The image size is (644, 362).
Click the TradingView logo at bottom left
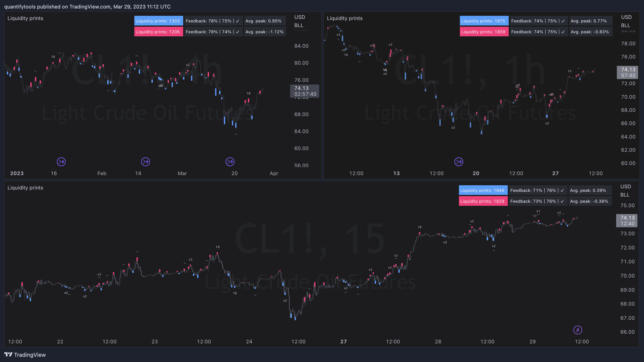[25, 355]
